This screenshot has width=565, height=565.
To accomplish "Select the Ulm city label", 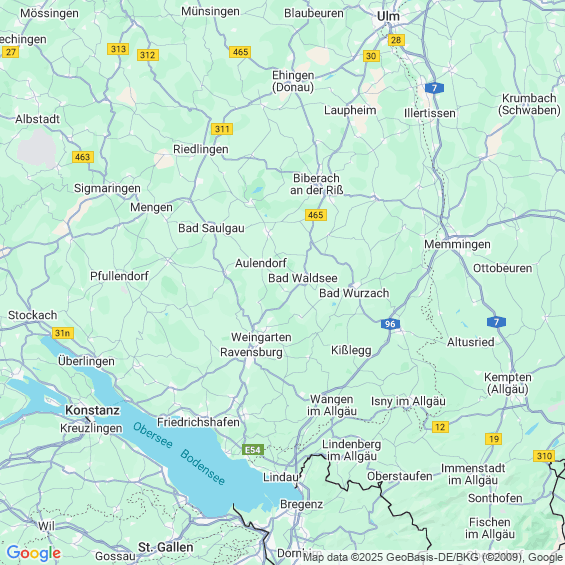I will (x=388, y=16).
